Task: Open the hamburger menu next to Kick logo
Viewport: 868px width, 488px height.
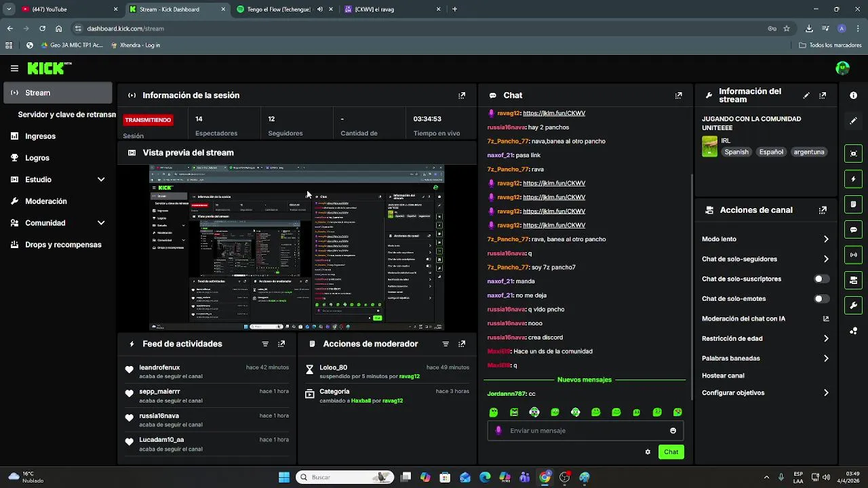Action: 14,68
